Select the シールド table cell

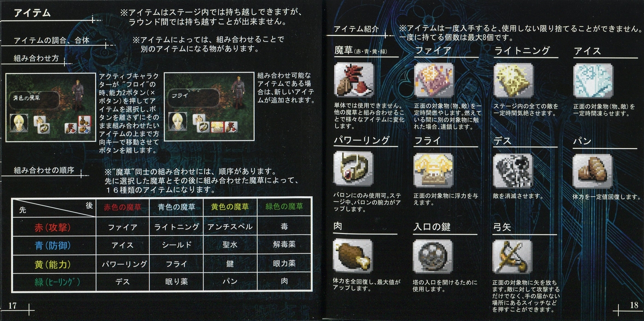177,245
